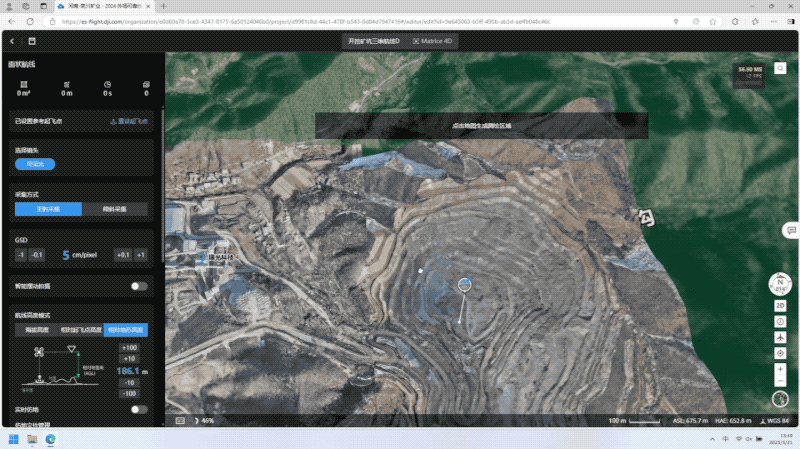Click the browser address bar URL

pyautogui.click(x=306, y=21)
